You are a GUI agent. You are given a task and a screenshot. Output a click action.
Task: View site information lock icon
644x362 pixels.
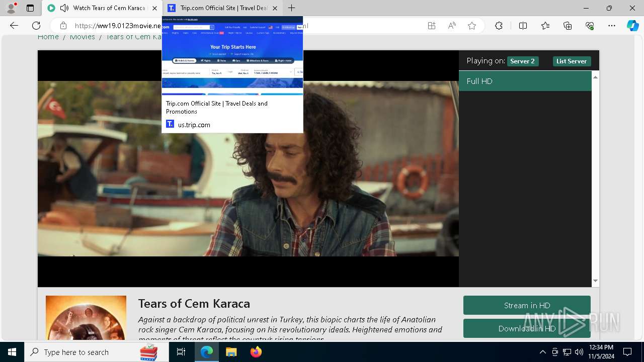(x=63, y=26)
